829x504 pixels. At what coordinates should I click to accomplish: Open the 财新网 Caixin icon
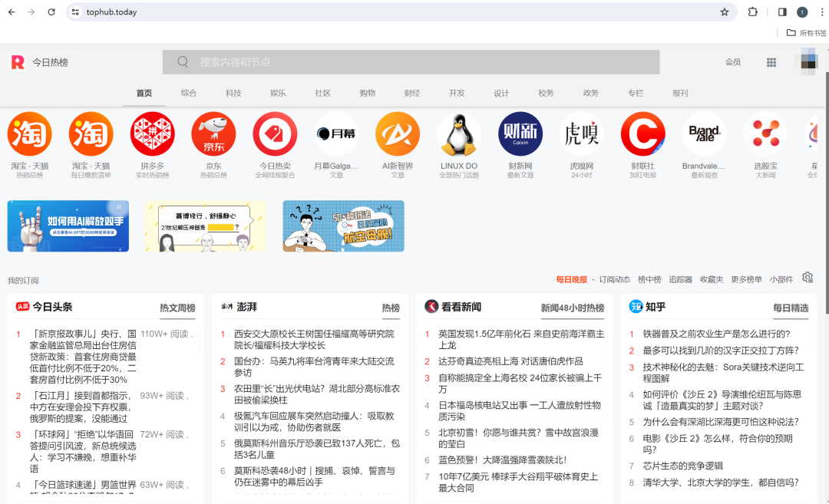click(520, 134)
